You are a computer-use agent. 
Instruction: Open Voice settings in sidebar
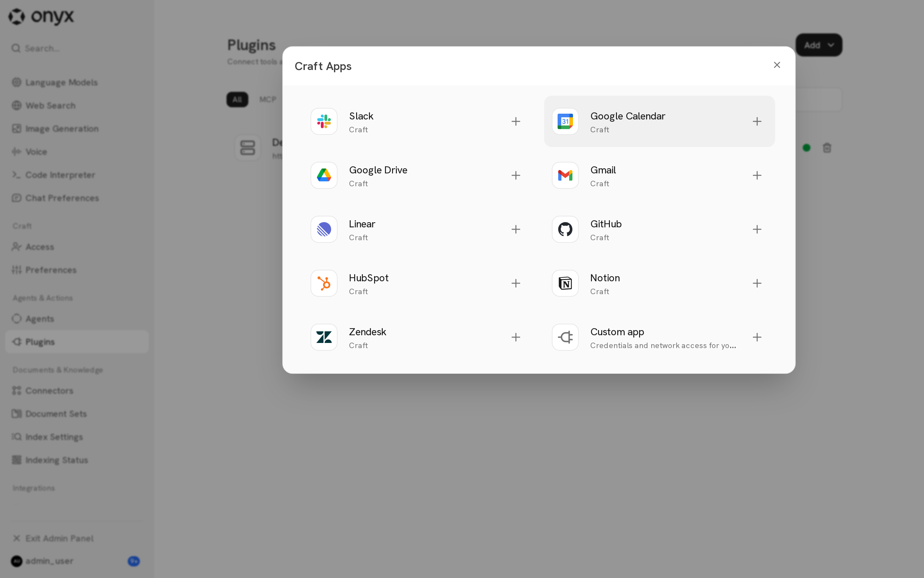click(76, 151)
